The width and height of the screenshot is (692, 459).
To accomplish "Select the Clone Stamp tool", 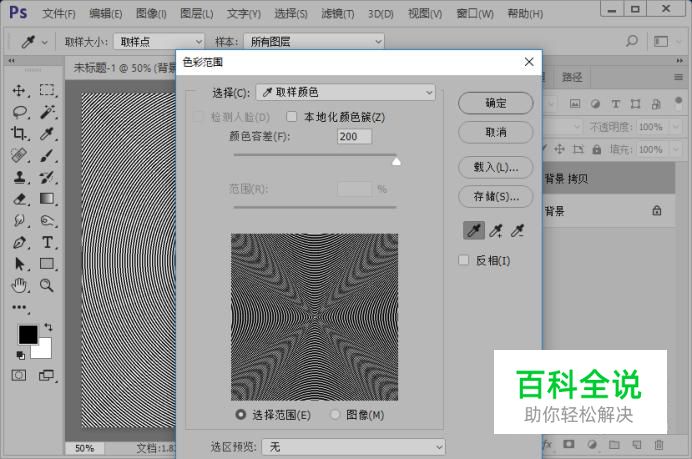I will (x=19, y=177).
